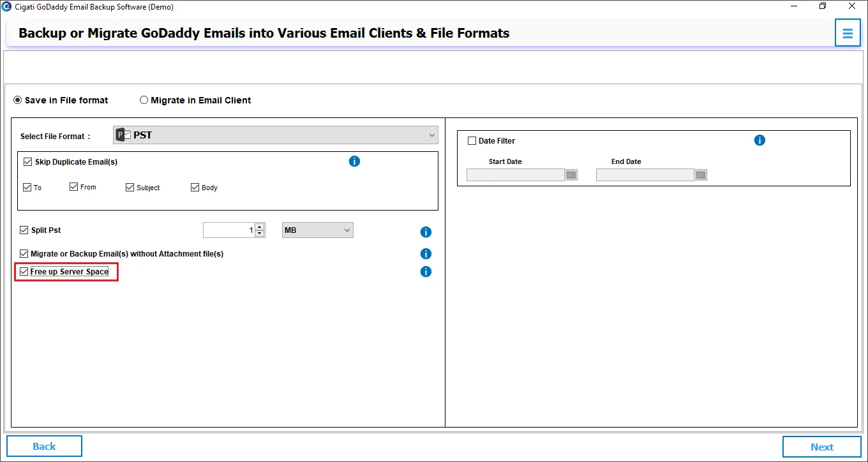The height and width of the screenshot is (462, 868).
Task: Uncheck the Subject duplicate criteria checkbox
Action: (x=130, y=188)
